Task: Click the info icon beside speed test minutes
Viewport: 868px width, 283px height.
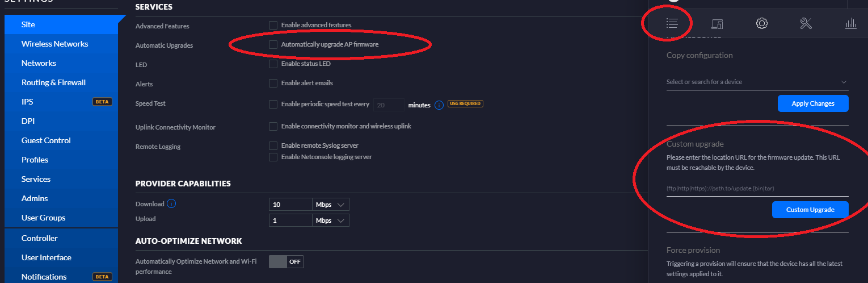Action: 439,105
